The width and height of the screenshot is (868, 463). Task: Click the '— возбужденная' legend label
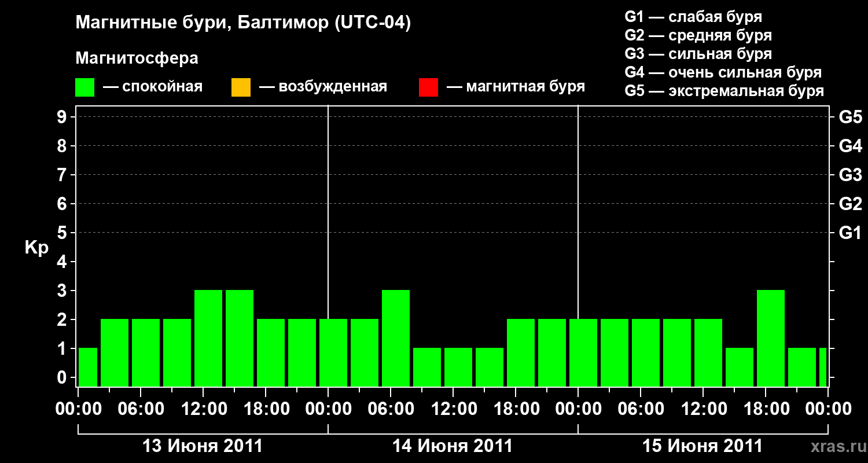tap(323, 87)
